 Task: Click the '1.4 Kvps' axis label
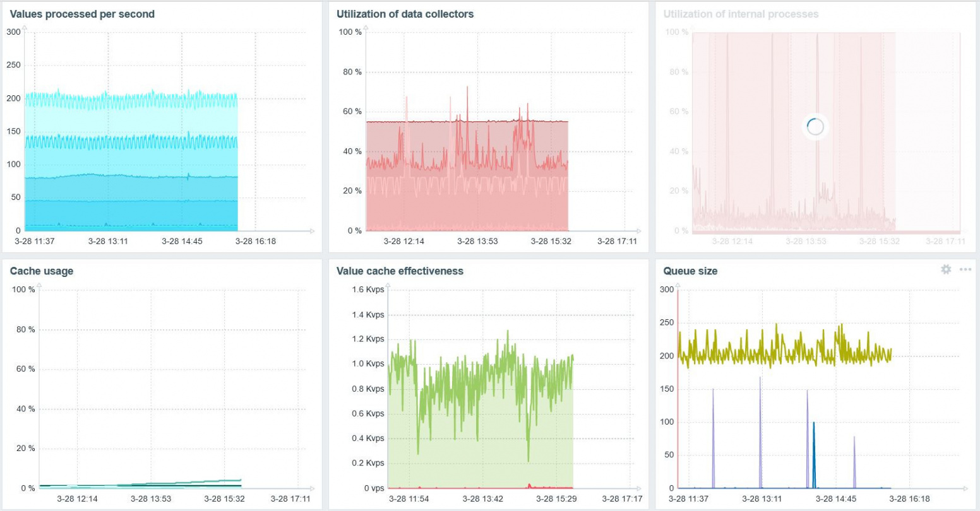coord(367,315)
